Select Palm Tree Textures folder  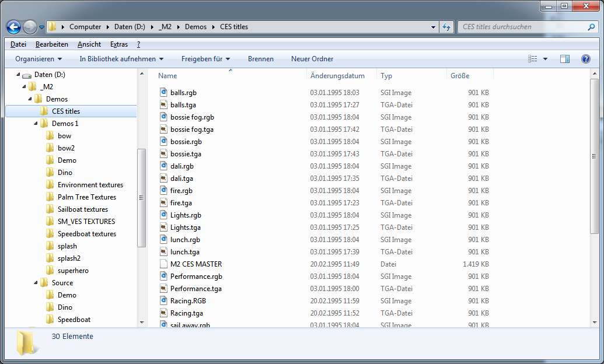tap(87, 197)
